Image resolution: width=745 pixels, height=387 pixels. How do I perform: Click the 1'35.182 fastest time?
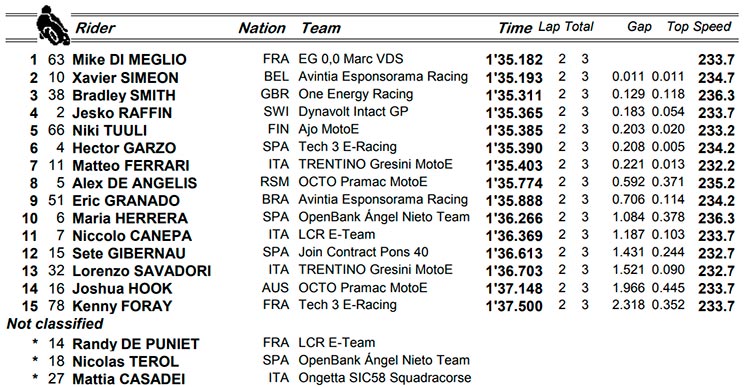(514, 60)
